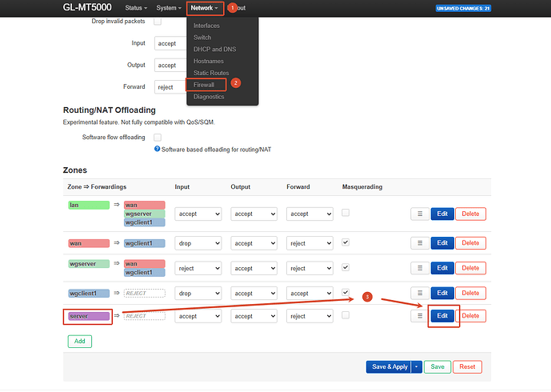551x392 pixels.
Task: Open wgclient1 zone Forward dropdown
Action: click(309, 294)
